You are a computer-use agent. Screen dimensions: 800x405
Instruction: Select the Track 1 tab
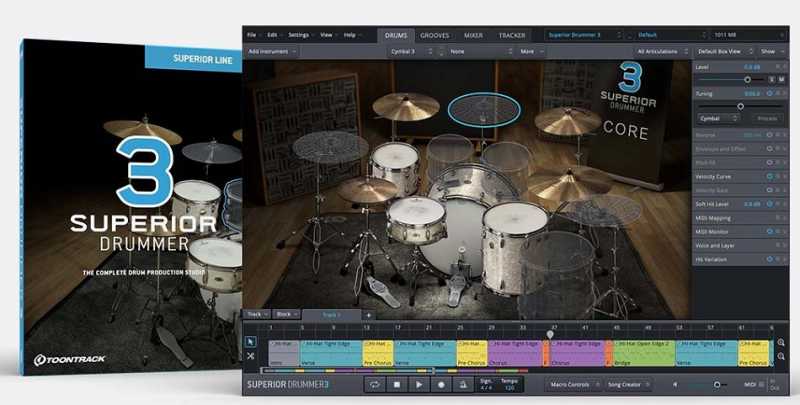[331, 315]
